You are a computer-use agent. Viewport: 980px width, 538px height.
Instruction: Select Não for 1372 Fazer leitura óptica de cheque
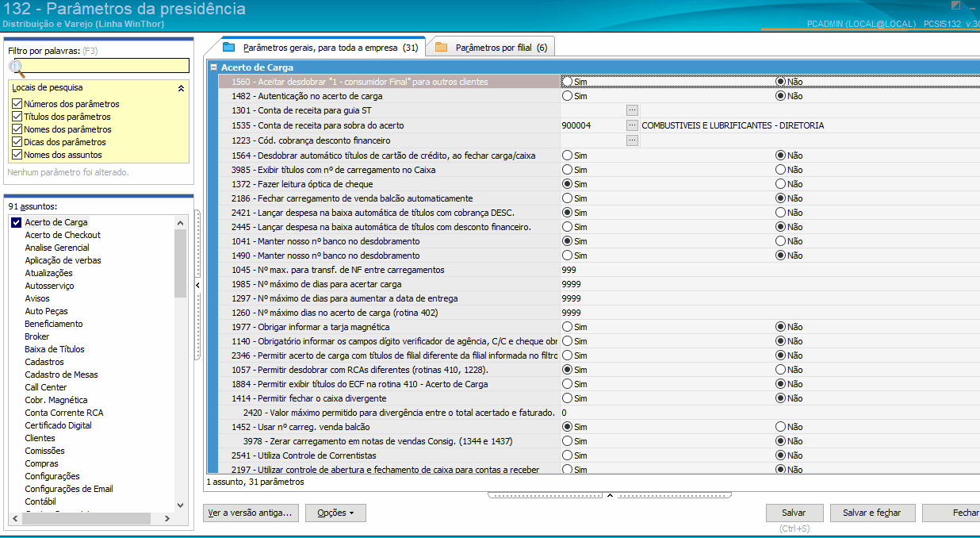pos(780,184)
